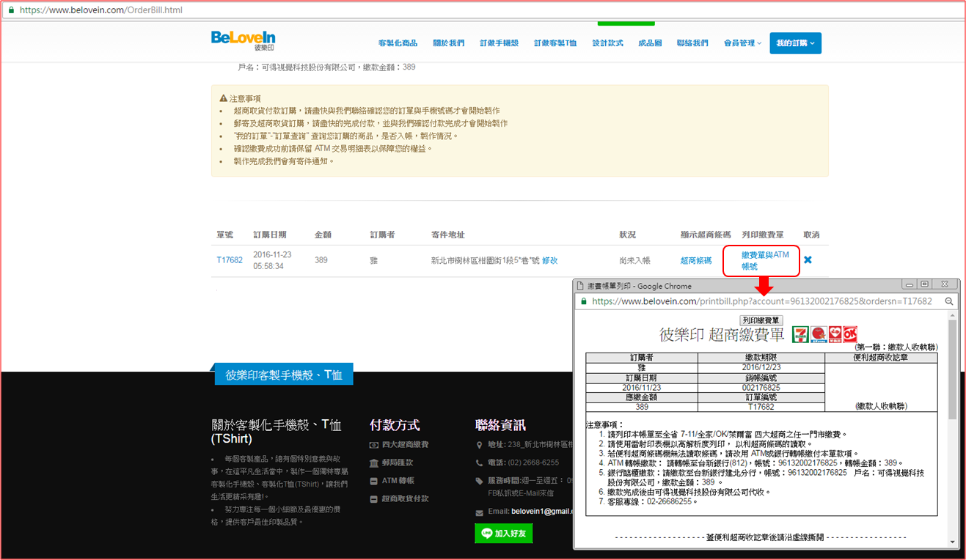Image resolution: width=966 pixels, height=560 pixels.
Task: Click the 列印繳費單 column header
Action: click(x=763, y=235)
